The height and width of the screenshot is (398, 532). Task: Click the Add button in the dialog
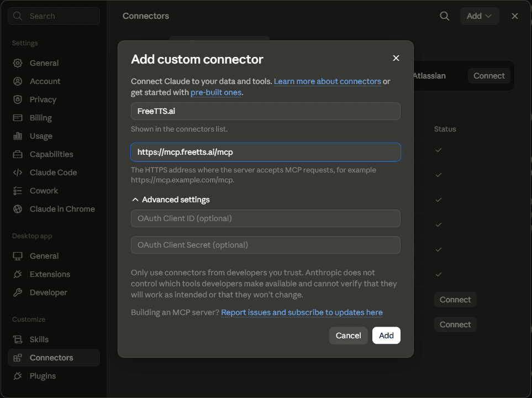click(386, 336)
